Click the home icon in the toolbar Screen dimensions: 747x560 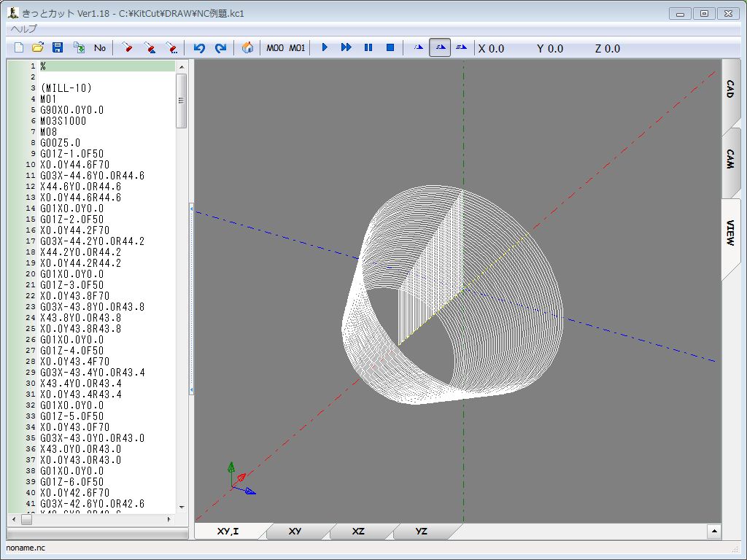click(x=247, y=47)
